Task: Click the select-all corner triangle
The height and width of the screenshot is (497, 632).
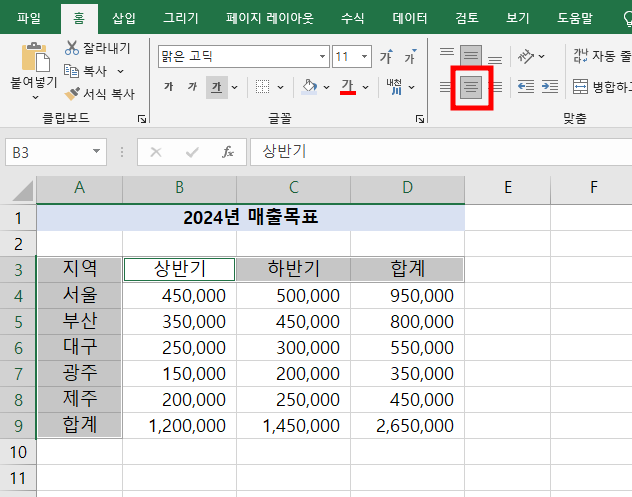Action: 23,190
